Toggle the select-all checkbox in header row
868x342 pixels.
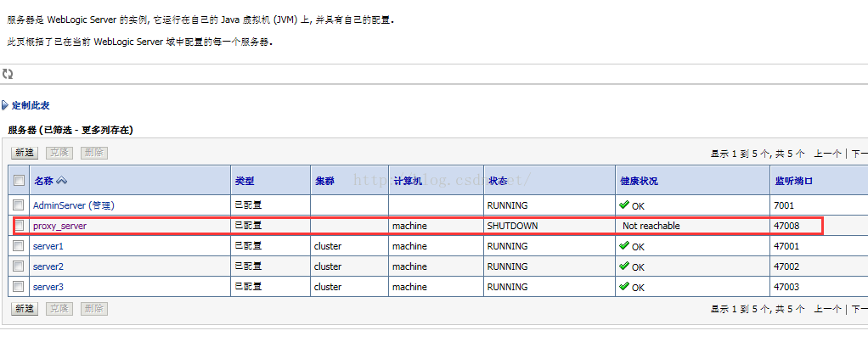click(x=19, y=181)
